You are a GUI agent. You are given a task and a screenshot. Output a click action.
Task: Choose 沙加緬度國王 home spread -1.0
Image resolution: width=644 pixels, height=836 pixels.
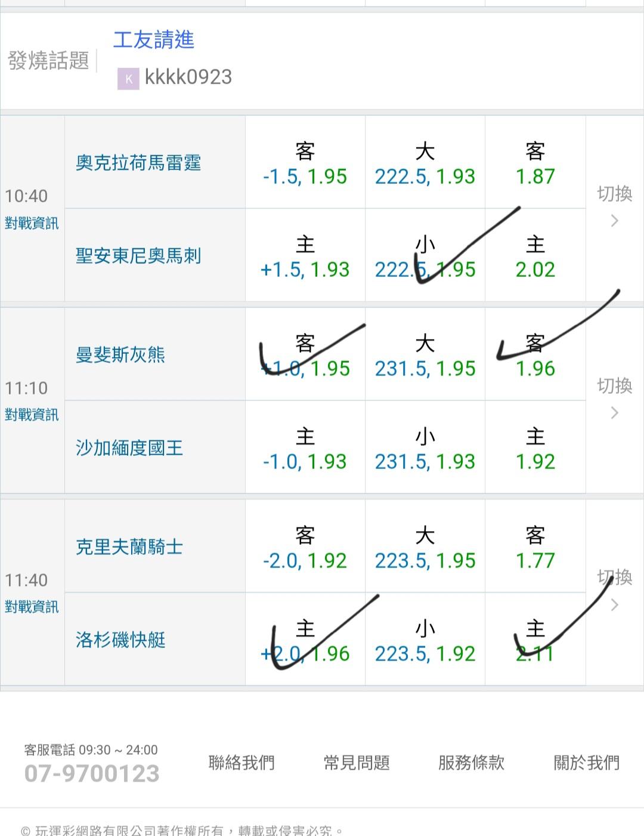(305, 449)
